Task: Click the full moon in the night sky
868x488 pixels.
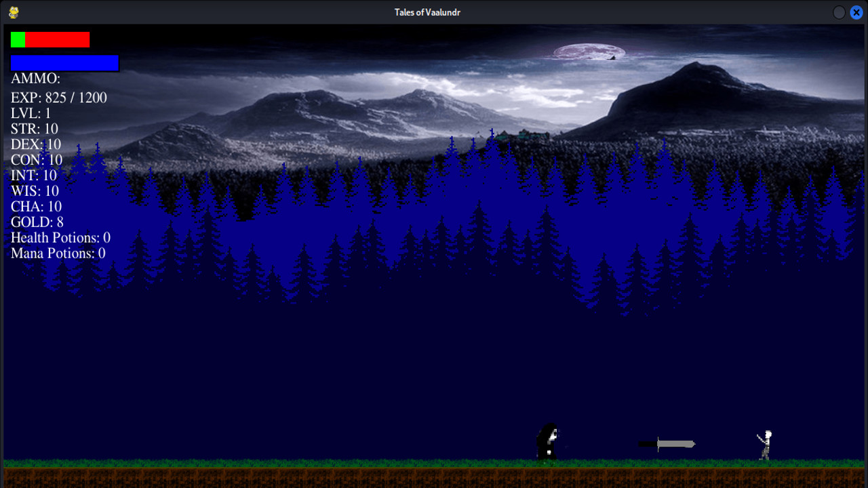Action: (x=588, y=52)
